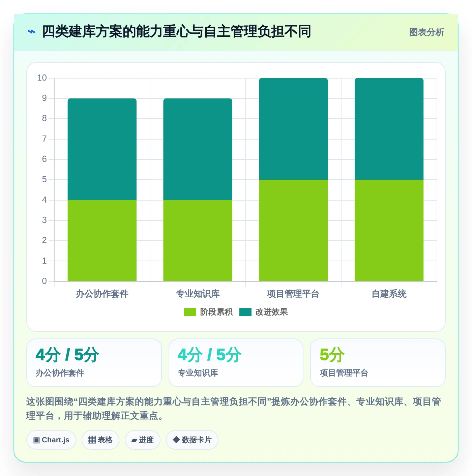Click the 5分 value in 项目管理平台 card
Viewport: 472px width, 476px height.
(x=332, y=355)
